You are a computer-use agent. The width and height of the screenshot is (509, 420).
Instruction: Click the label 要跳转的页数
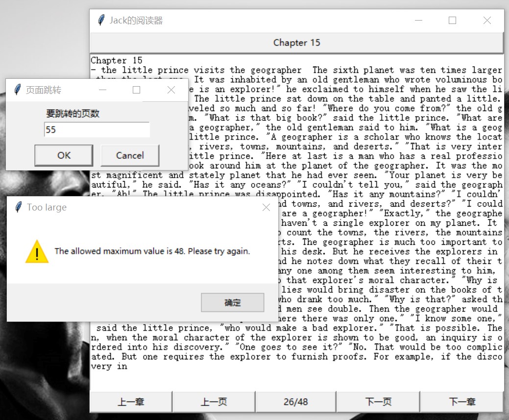tap(73, 114)
